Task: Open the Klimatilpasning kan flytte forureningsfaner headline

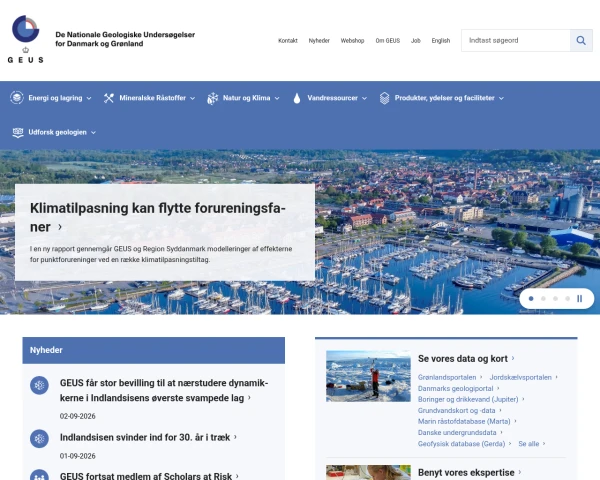Action: 158,217
